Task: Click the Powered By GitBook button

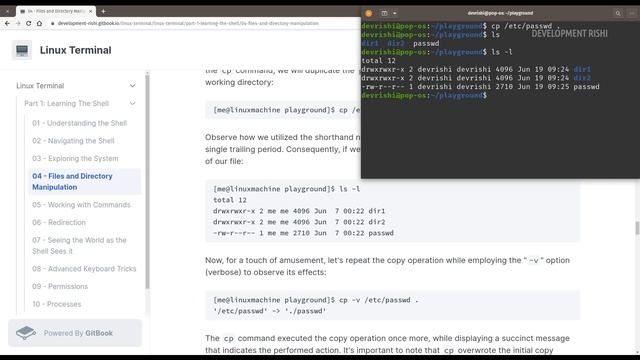Action: click(x=75, y=333)
